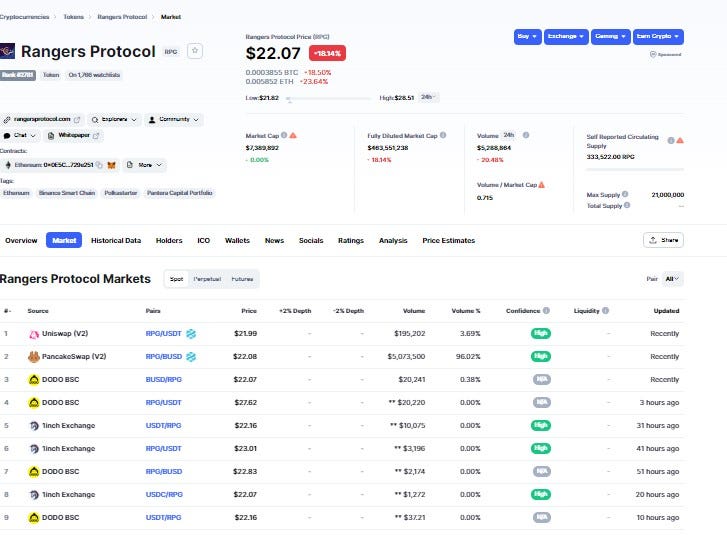The width and height of the screenshot is (727, 535).
Task: Open the Socials tab
Action: pos(311,241)
